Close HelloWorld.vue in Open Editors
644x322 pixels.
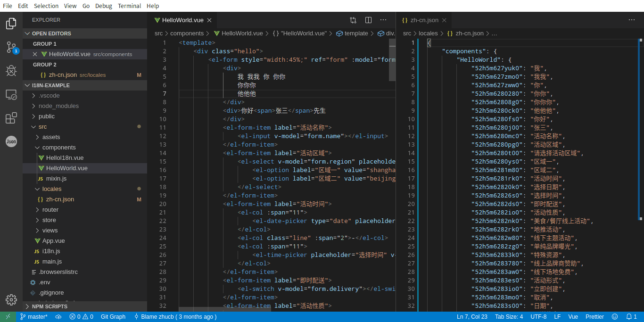[x=35, y=54]
